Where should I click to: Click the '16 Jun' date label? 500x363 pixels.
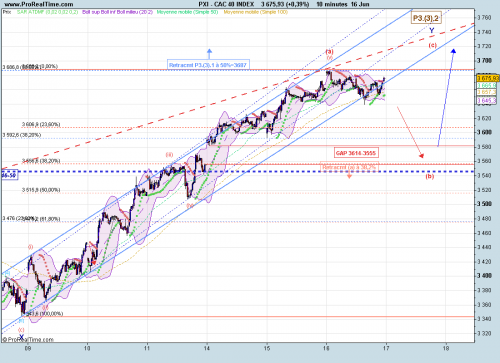[x=360, y=4]
